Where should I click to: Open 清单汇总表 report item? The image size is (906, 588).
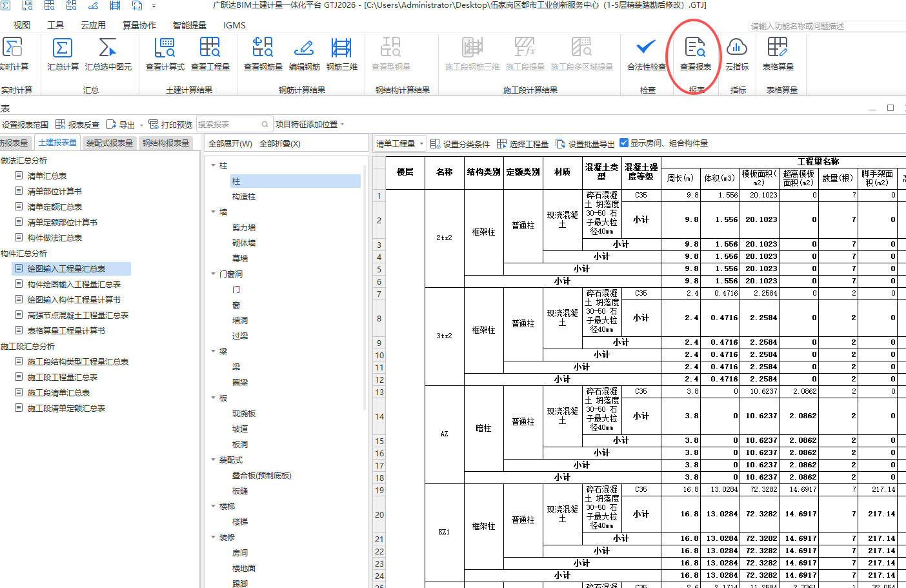47,176
